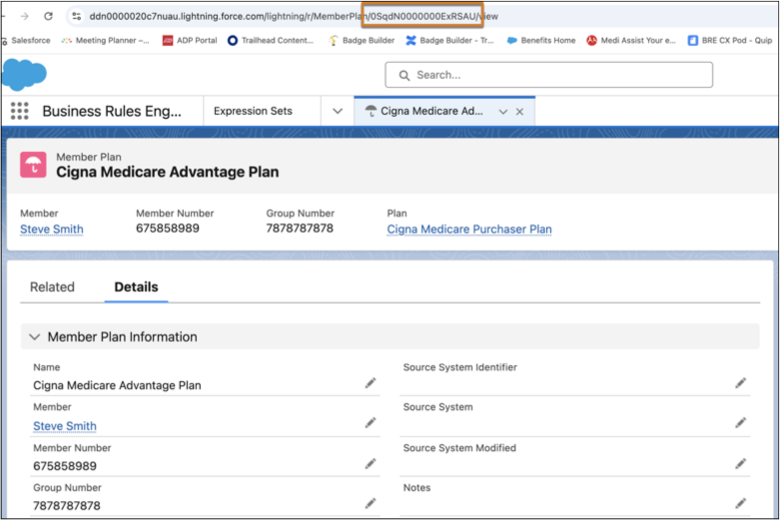Click into the Search... field

pos(549,75)
